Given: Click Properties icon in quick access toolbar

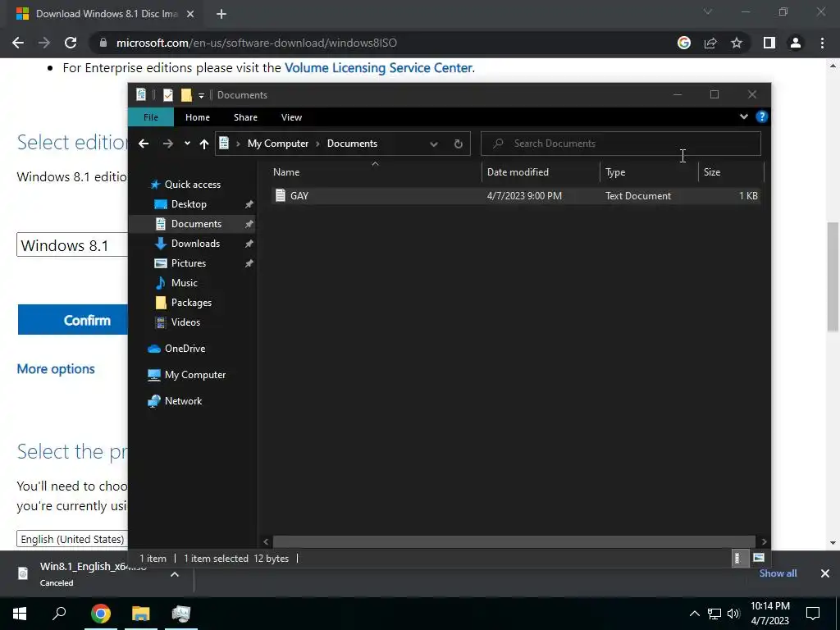Looking at the screenshot, I should (x=167, y=95).
